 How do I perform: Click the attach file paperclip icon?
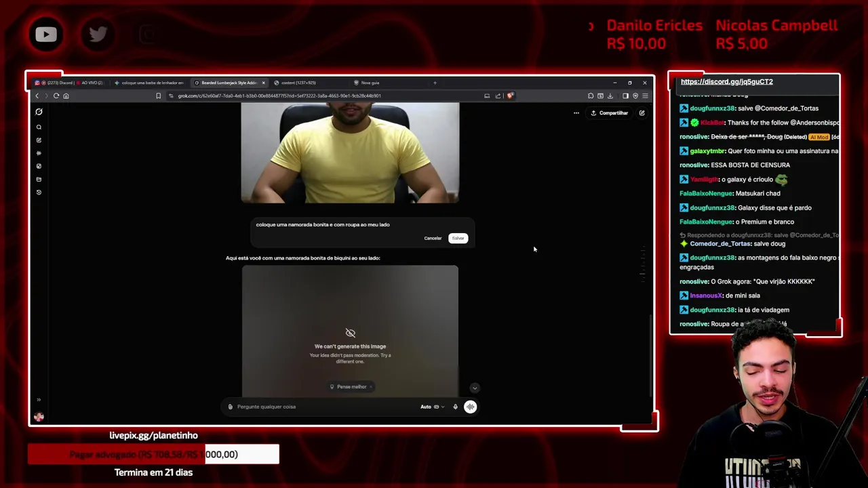tap(231, 407)
